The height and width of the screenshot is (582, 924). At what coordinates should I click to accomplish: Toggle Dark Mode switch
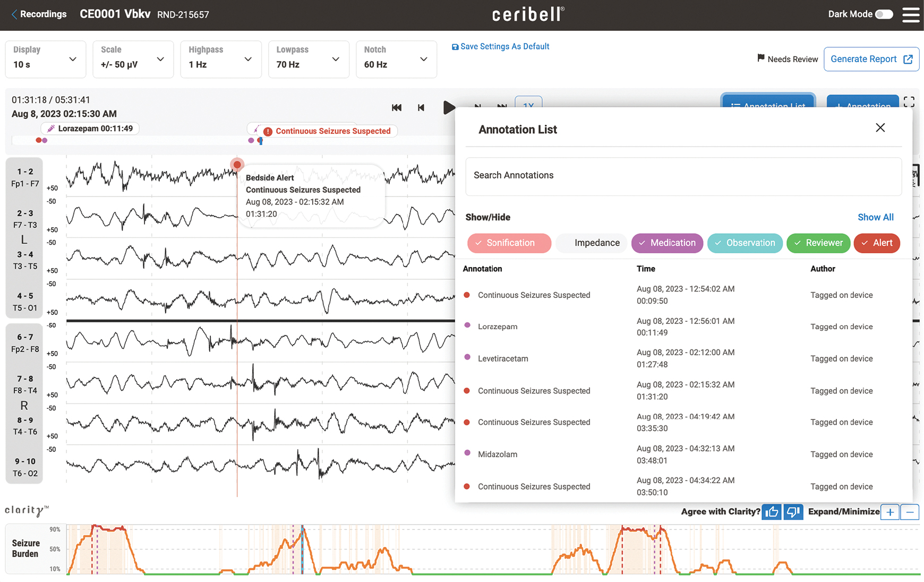pos(884,14)
